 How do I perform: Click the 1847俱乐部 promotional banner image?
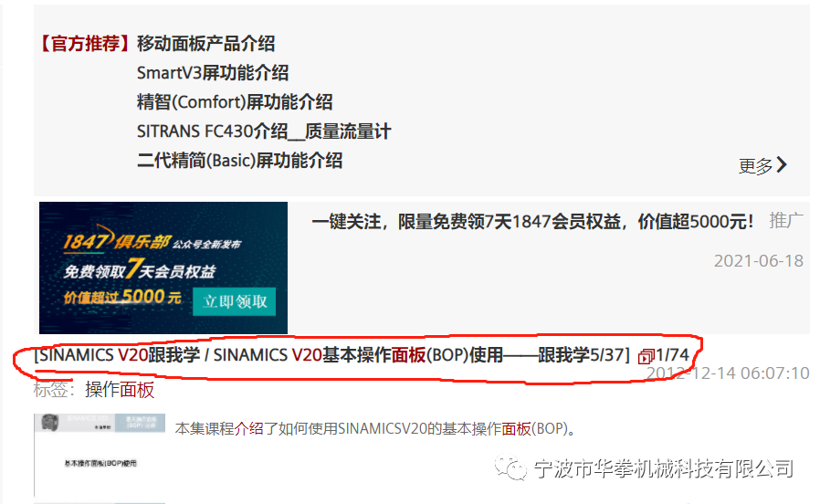coord(163,268)
